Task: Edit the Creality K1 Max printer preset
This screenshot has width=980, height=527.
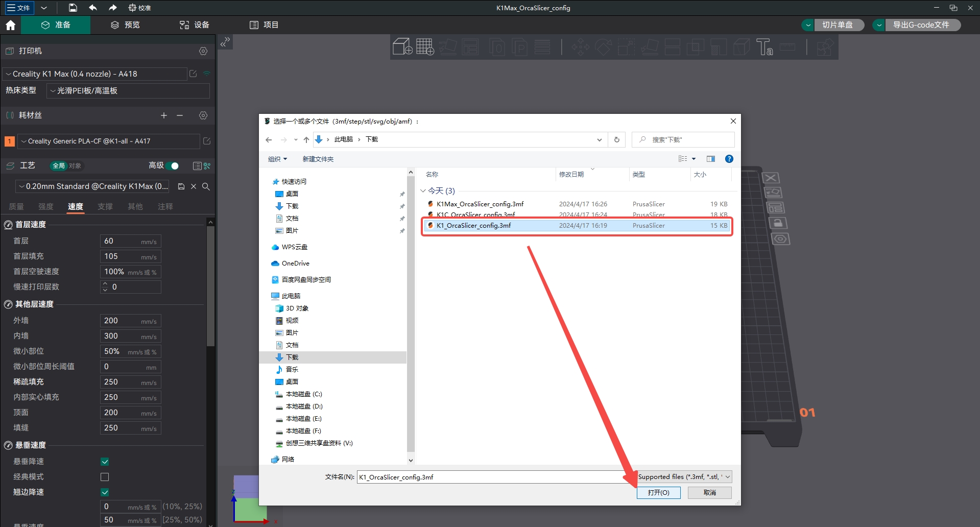Action: pyautogui.click(x=193, y=74)
